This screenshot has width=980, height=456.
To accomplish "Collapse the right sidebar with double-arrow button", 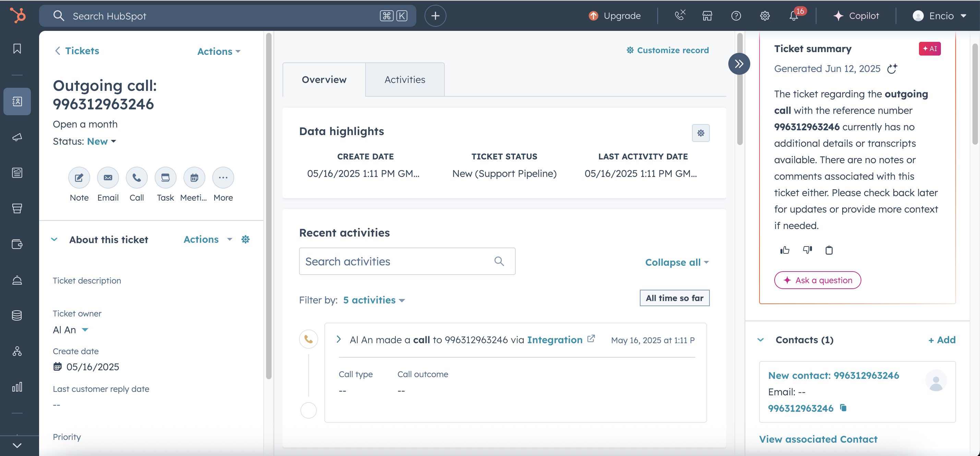I will pyautogui.click(x=739, y=64).
